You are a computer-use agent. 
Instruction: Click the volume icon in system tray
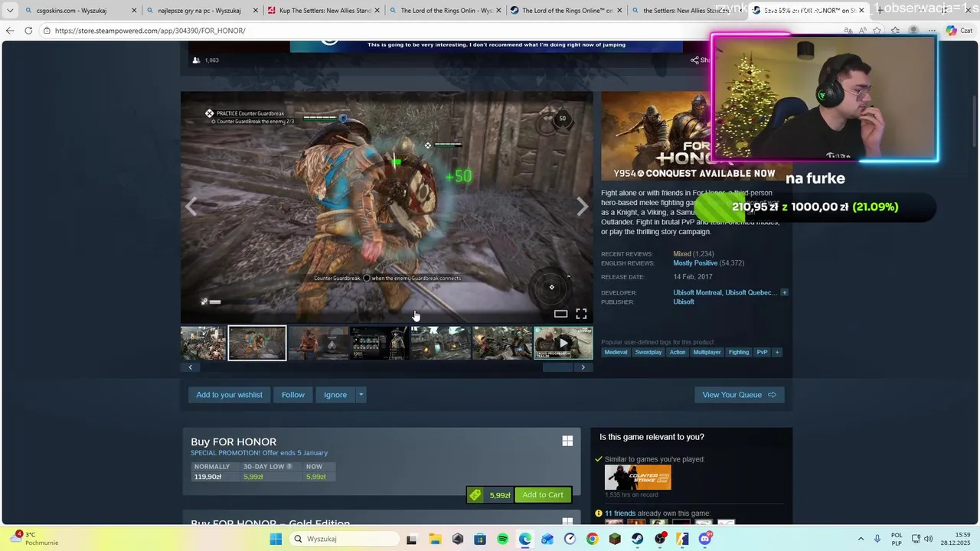[928, 539]
